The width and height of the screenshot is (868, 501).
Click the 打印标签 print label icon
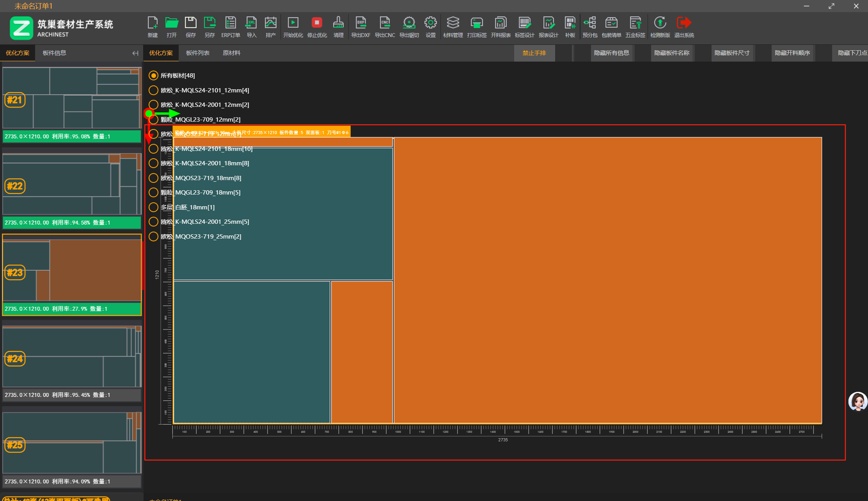(x=477, y=27)
